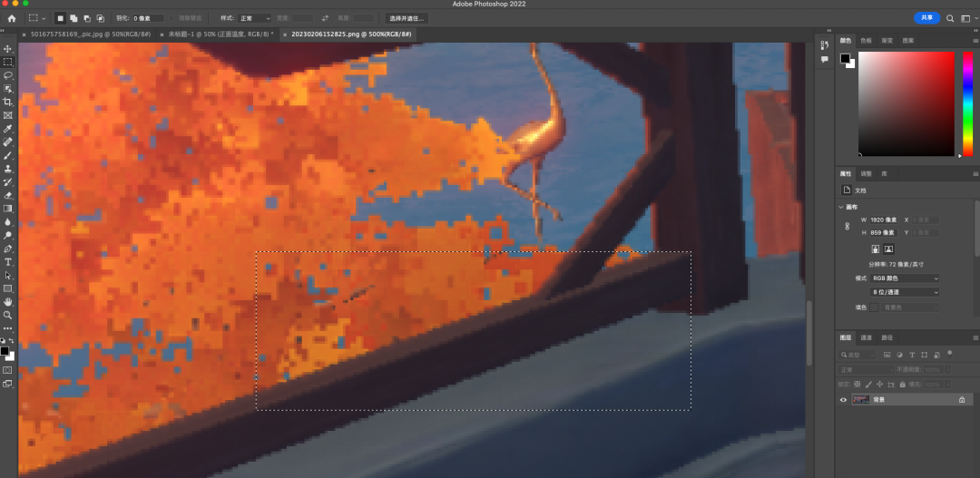The image size is (980, 478).
Task: Switch to the 501675758169_.pic.jpg document tab
Action: tap(90, 34)
